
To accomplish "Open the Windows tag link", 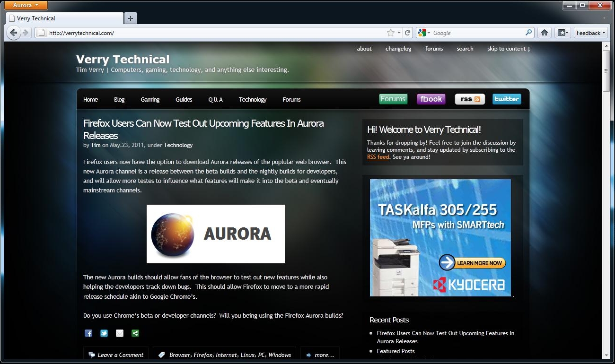I will pyautogui.click(x=280, y=355).
